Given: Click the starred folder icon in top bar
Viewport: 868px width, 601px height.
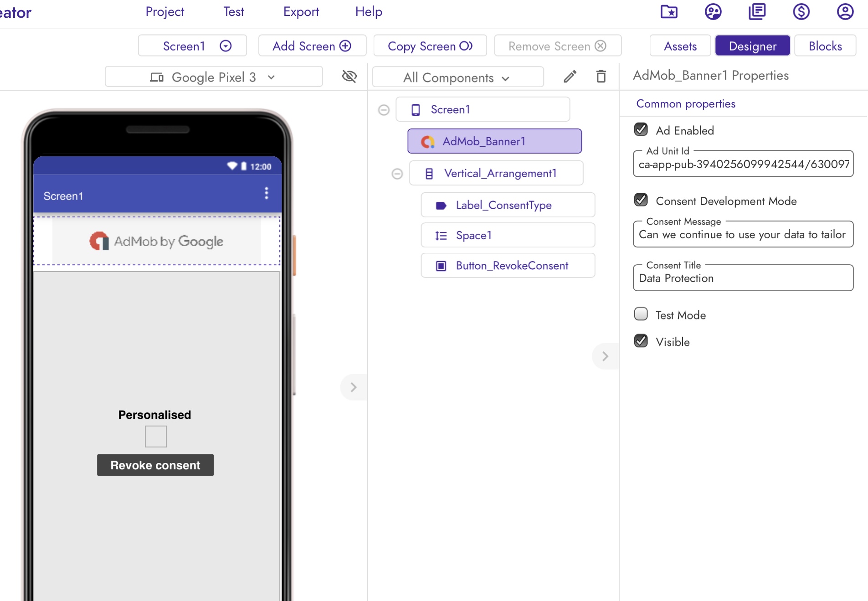Looking at the screenshot, I should tap(669, 12).
